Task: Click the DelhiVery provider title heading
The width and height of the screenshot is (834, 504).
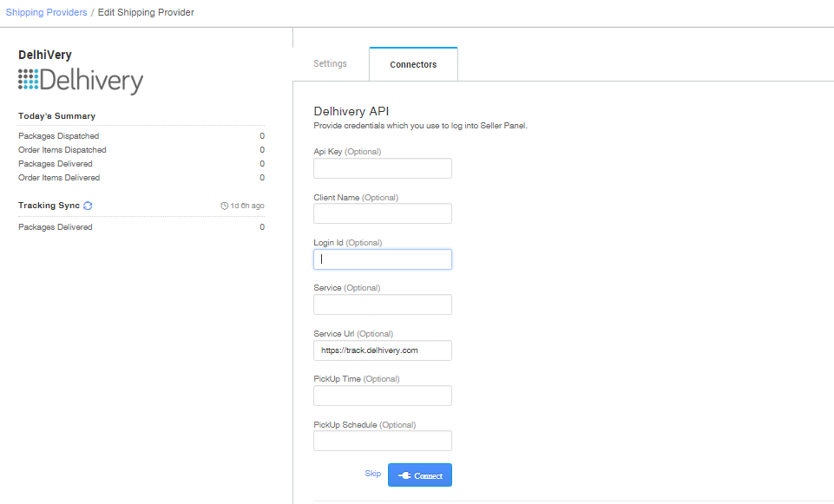Action: [42, 54]
